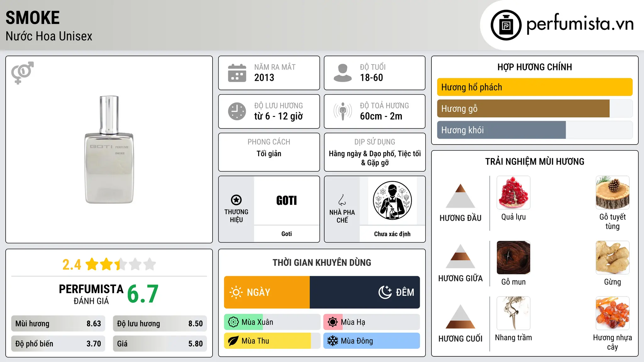Click the pyramid icon above Hương đầu
Viewport: 644px width, 362px height.
coord(460,196)
